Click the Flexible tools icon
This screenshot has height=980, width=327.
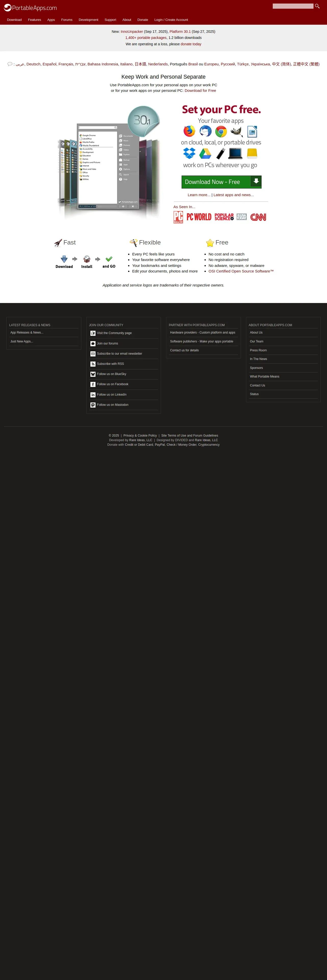(134, 243)
